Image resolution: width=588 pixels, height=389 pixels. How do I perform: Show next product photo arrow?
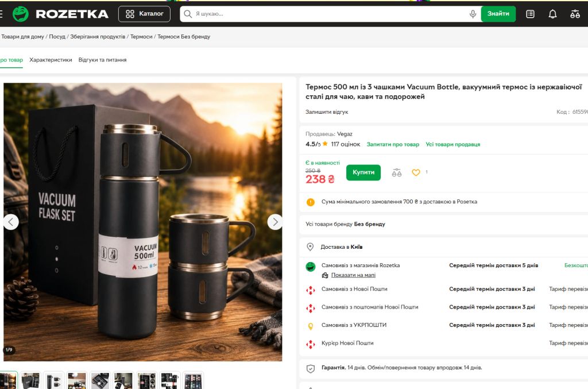(275, 222)
